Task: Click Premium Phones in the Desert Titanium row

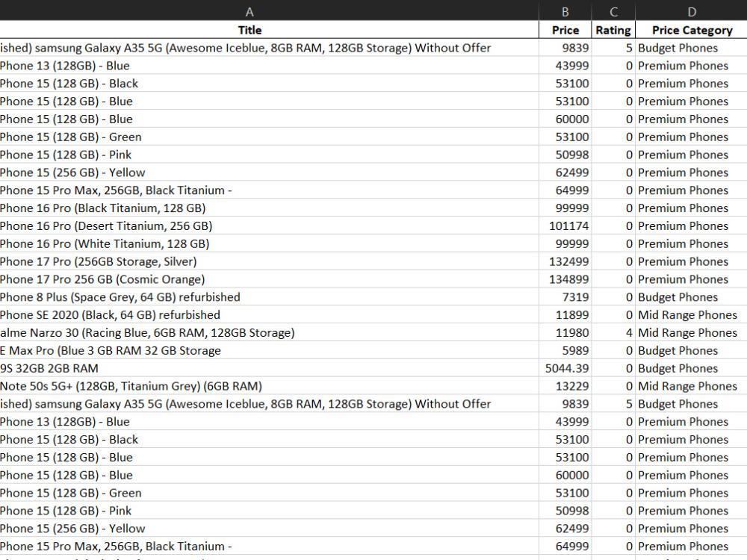Action: tap(691, 225)
